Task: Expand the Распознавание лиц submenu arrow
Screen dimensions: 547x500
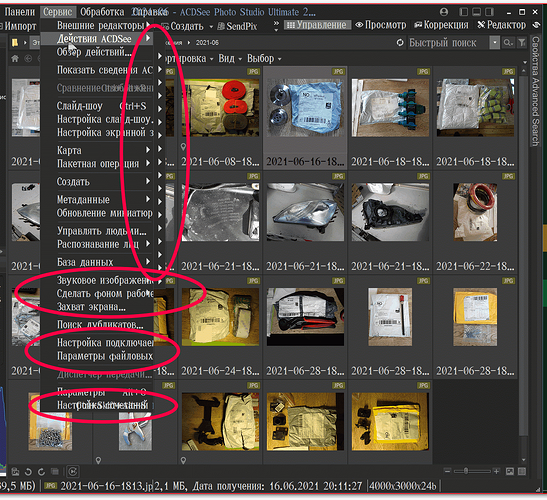Action: tap(148, 244)
